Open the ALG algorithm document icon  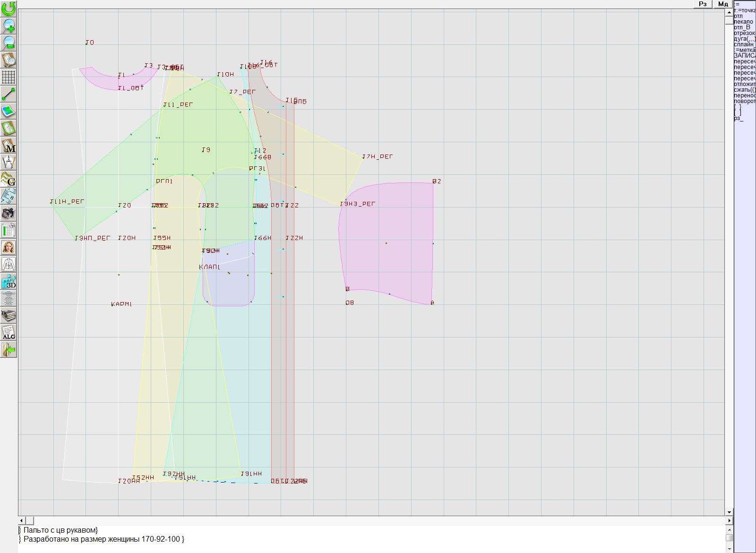pyautogui.click(x=9, y=332)
